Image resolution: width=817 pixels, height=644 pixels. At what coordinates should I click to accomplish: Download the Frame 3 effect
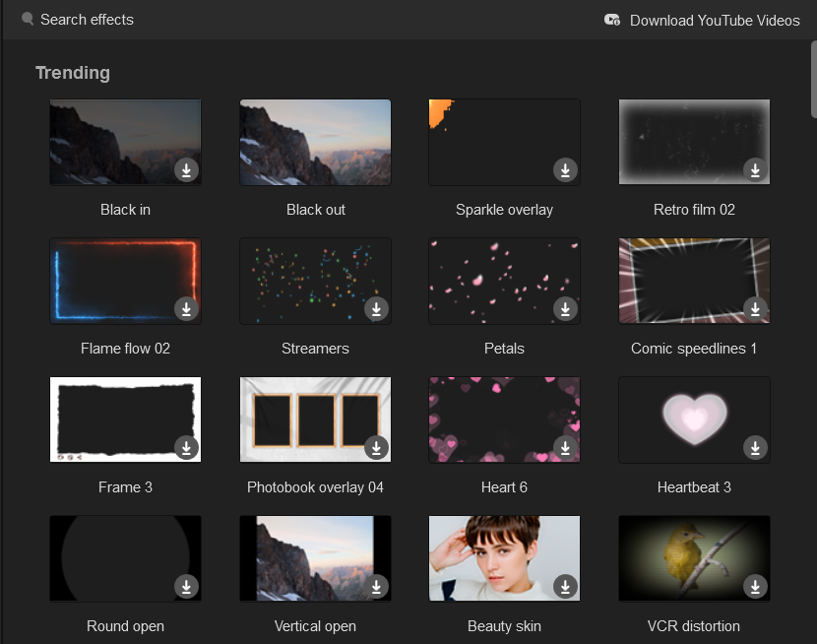coord(186,448)
